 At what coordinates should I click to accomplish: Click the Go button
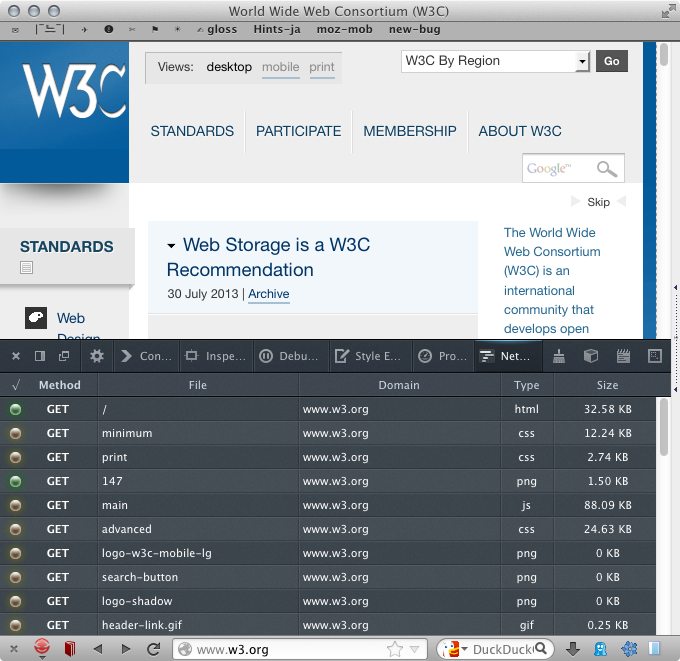click(611, 61)
